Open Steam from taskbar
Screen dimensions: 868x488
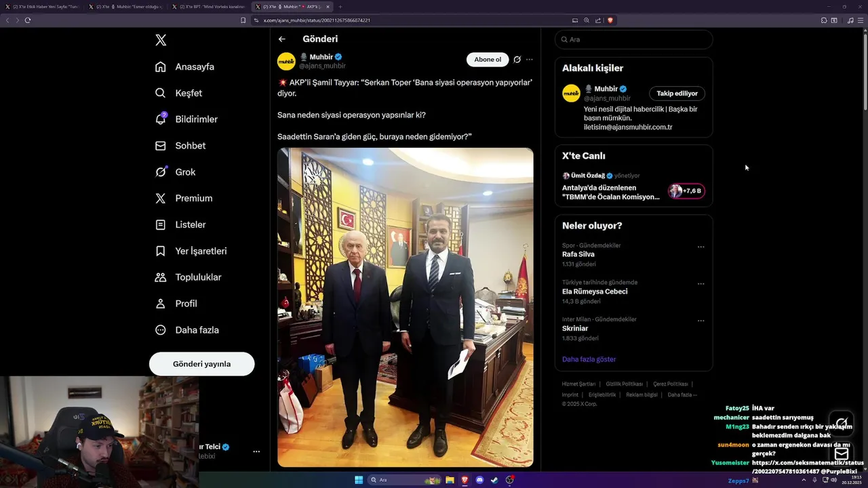494,480
